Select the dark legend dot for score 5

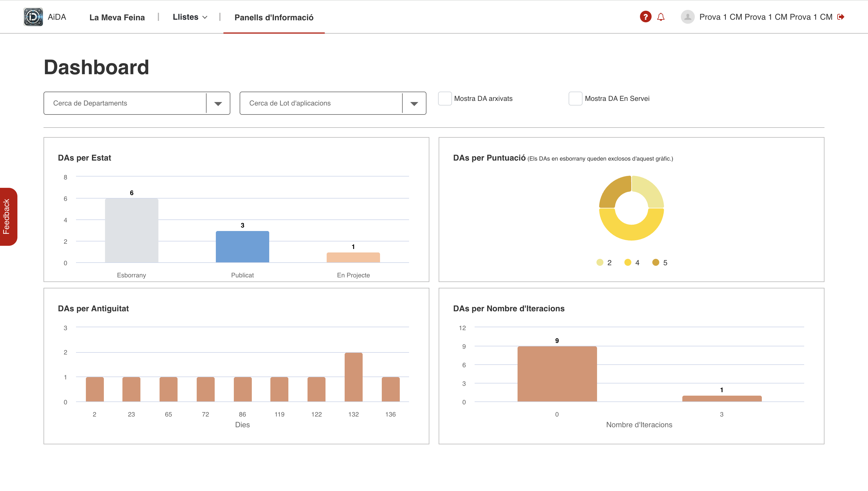(x=656, y=262)
